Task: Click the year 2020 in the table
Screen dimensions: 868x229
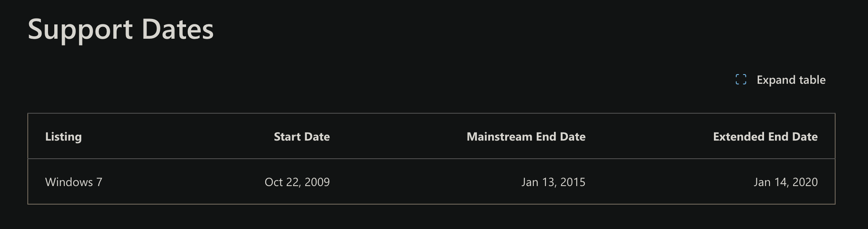Action: [x=805, y=182]
